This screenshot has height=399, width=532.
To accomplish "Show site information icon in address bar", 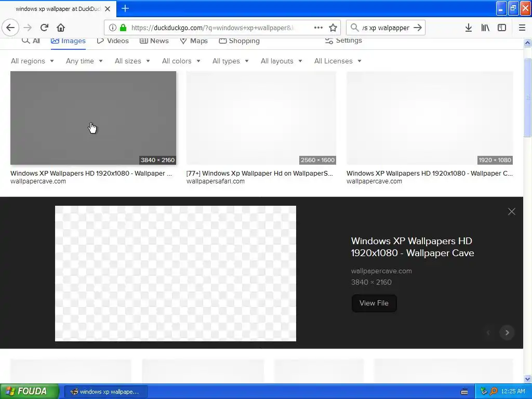I will (x=113, y=28).
